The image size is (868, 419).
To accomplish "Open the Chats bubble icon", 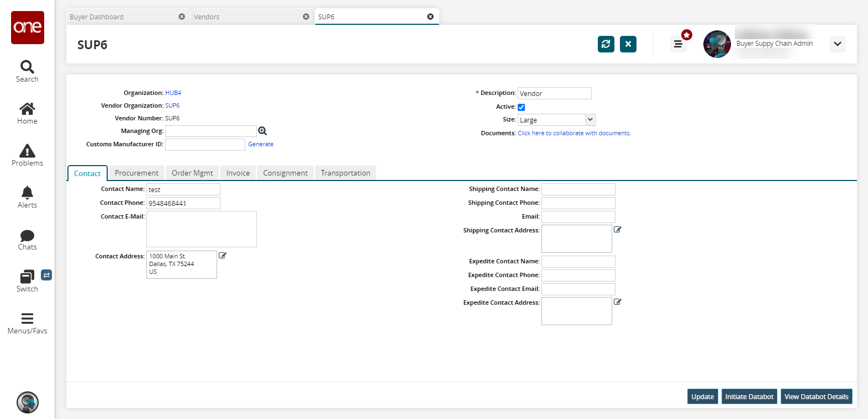I will coord(27,236).
